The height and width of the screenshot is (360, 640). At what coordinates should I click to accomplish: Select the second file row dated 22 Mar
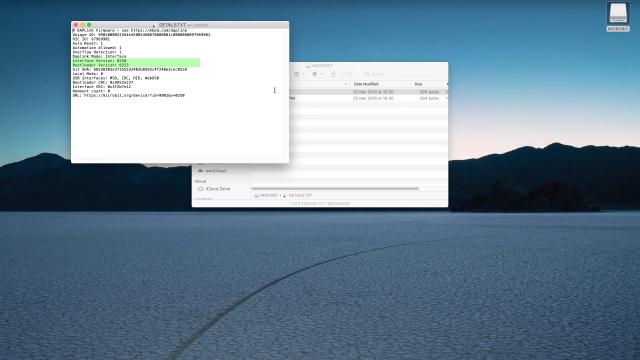point(369,98)
